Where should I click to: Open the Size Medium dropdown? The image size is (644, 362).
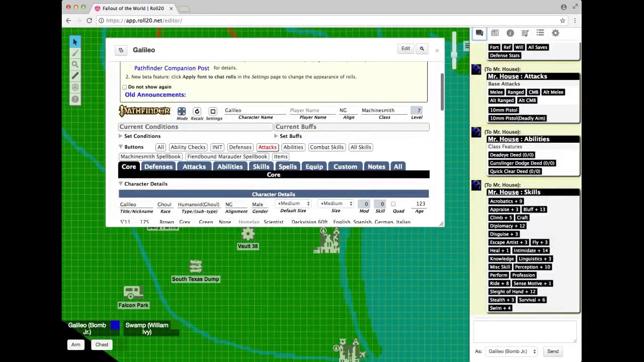pos(336,204)
